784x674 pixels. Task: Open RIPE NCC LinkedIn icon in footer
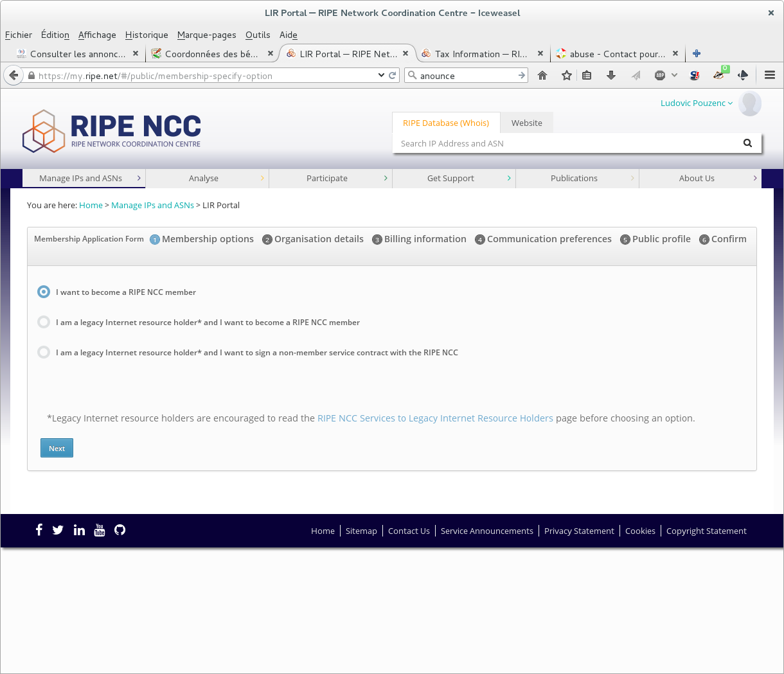click(79, 529)
